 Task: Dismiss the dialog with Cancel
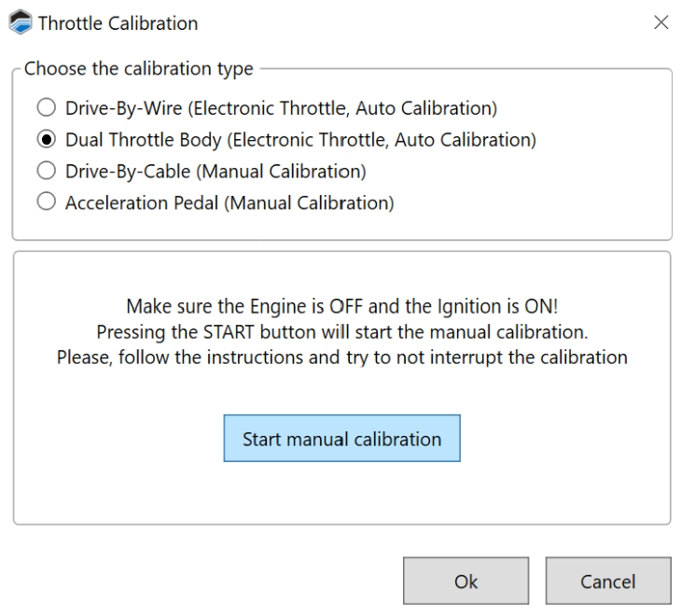coord(607,581)
